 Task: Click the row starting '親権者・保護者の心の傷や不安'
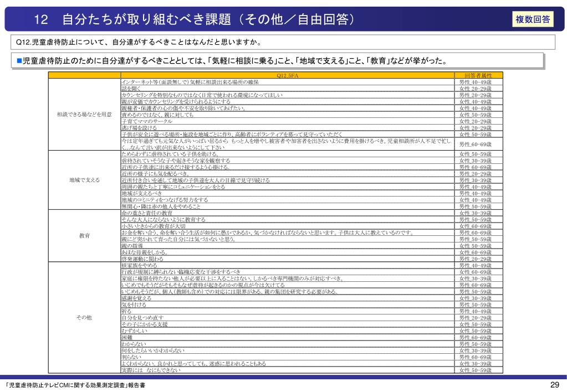pyautogui.click(x=288, y=108)
